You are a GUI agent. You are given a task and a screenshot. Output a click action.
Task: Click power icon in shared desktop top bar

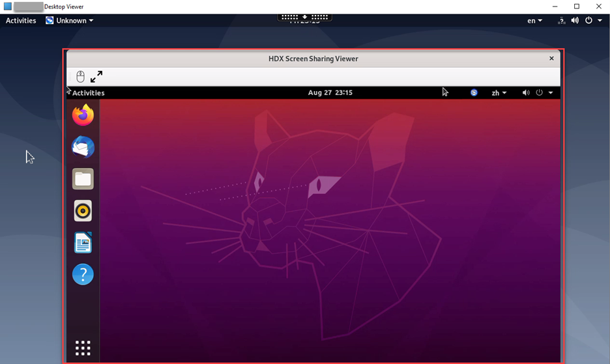pos(539,92)
